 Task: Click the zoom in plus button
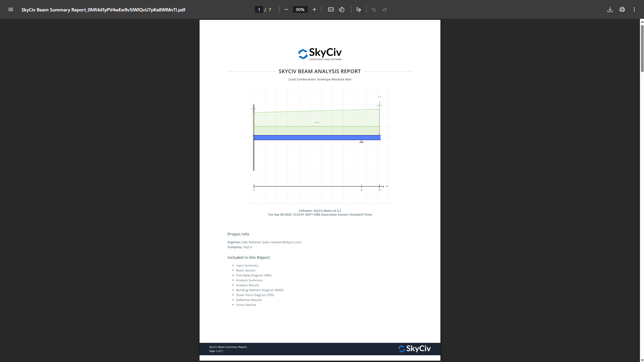tap(314, 10)
